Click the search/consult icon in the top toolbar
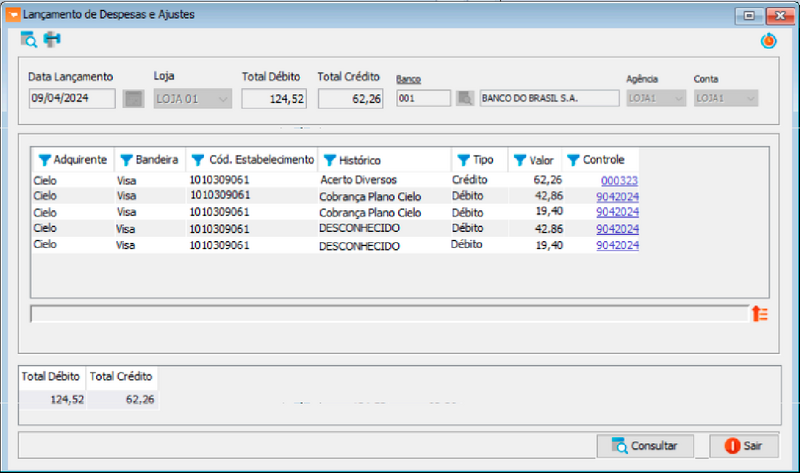This screenshot has height=473, width=800. (29, 40)
